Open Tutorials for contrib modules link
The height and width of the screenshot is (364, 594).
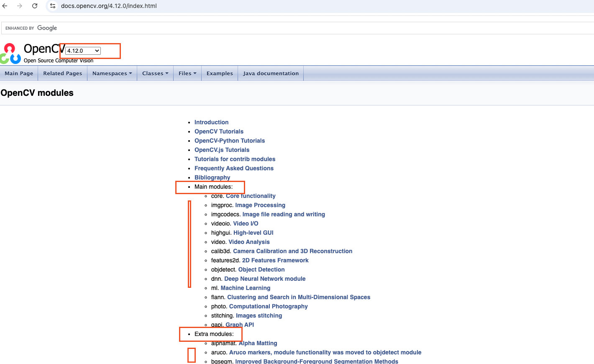point(235,159)
